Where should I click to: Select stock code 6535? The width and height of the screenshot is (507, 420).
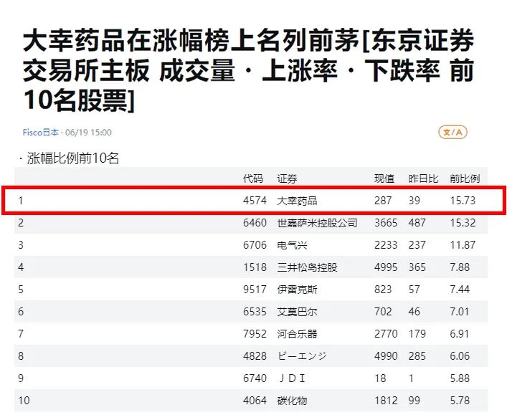pyautogui.click(x=255, y=312)
